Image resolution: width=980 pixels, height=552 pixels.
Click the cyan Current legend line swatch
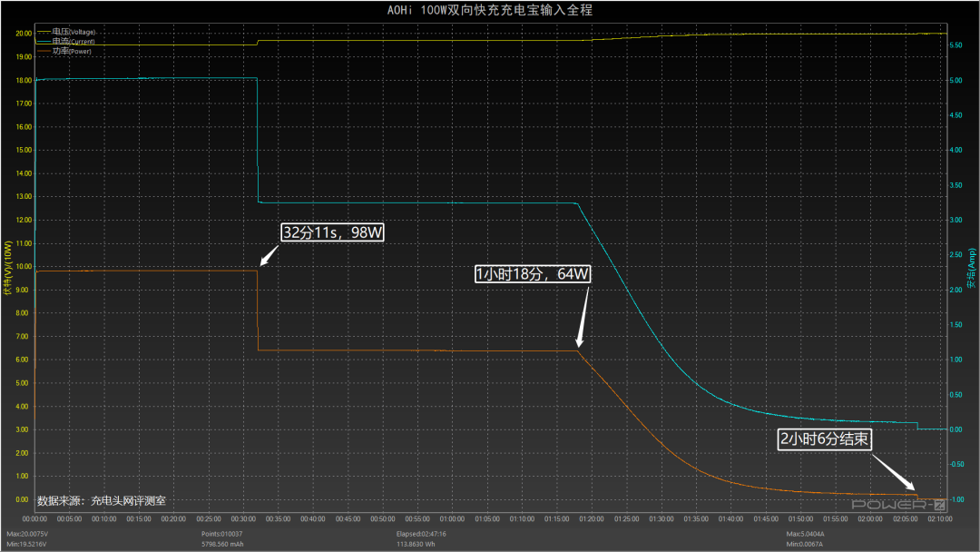pos(44,41)
